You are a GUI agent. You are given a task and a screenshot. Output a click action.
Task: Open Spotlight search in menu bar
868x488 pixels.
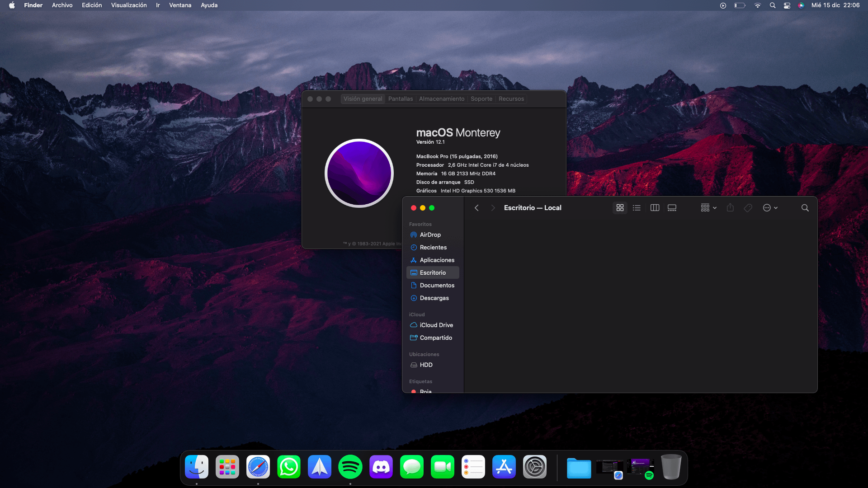773,5
